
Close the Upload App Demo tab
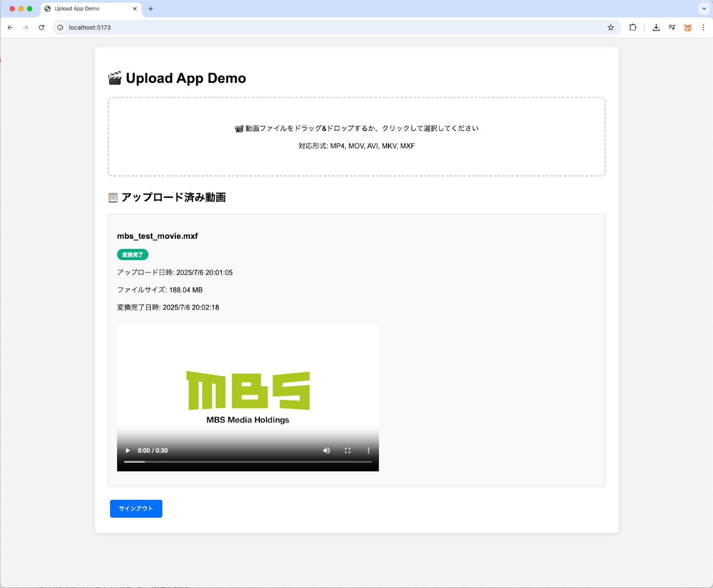click(x=135, y=9)
